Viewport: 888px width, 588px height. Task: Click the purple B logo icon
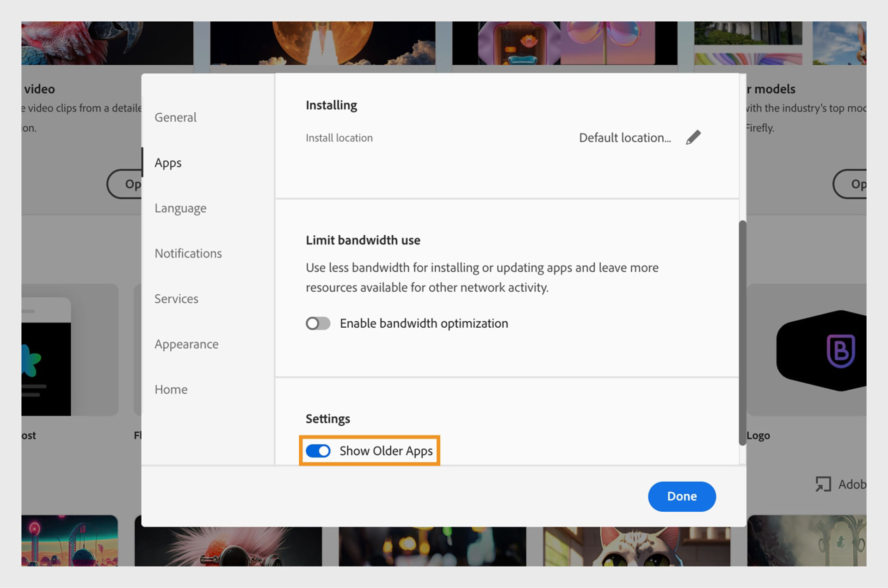[x=842, y=350]
